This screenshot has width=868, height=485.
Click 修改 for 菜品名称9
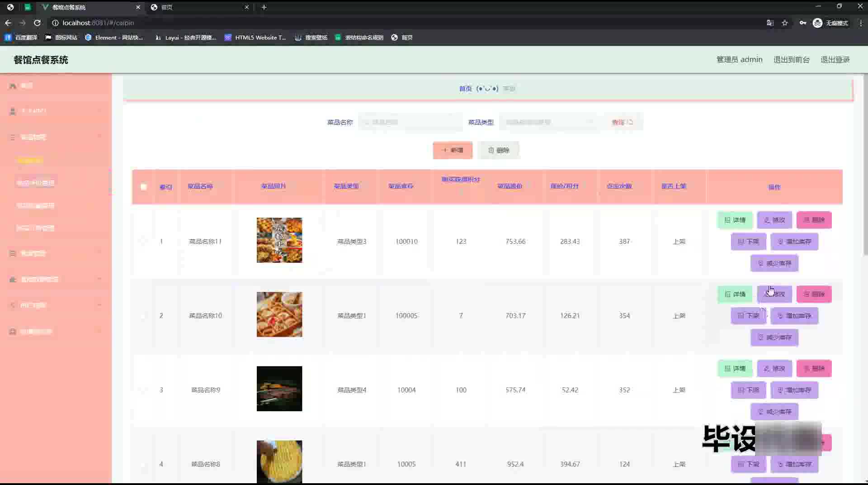tap(774, 368)
